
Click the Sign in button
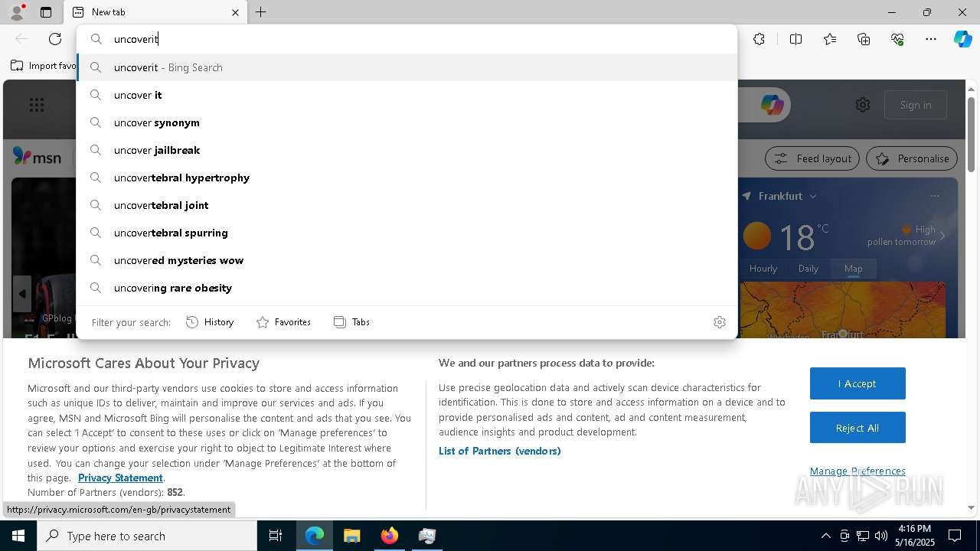[916, 105]
